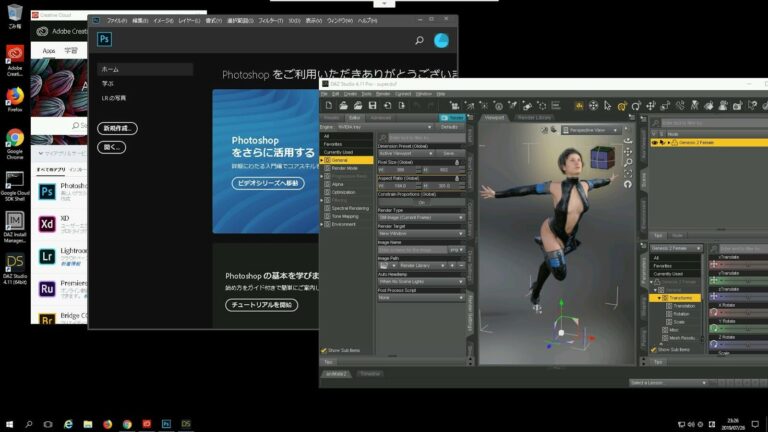
Task: Click the viewport Reset camera control
Action: coord(628,184)
